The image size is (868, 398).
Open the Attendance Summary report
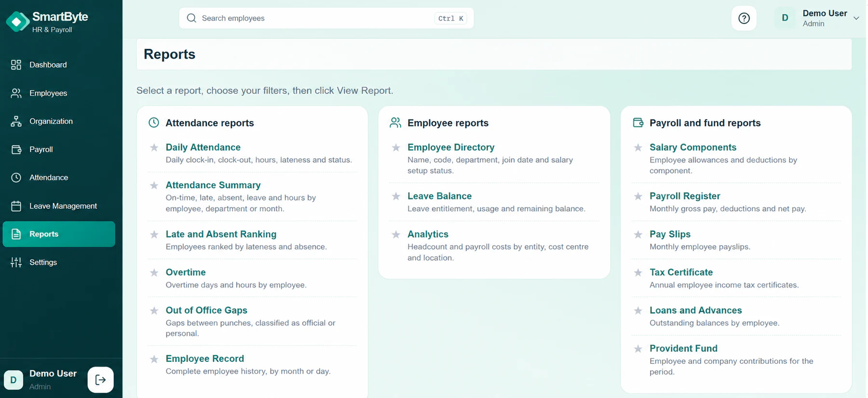tap(213, 185)
